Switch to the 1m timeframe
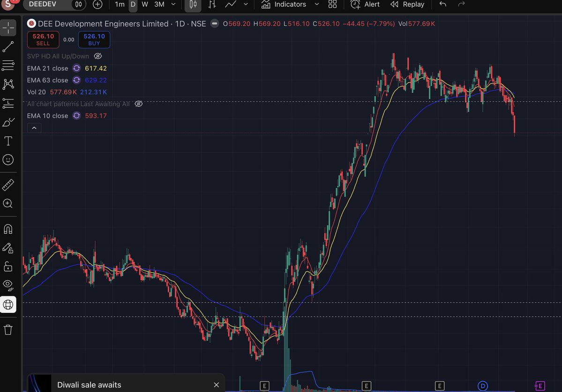The width and height of the screenshot is (562, 392). point(120,4)
